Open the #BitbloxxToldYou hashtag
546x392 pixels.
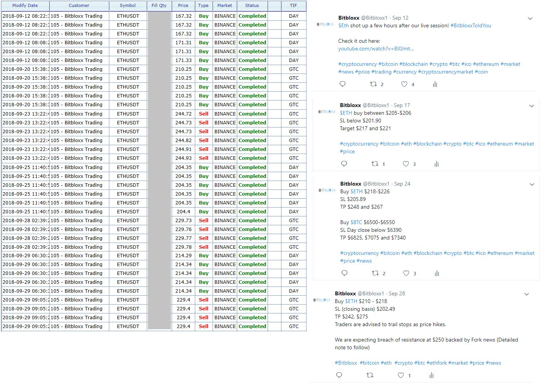click(471, 25)
